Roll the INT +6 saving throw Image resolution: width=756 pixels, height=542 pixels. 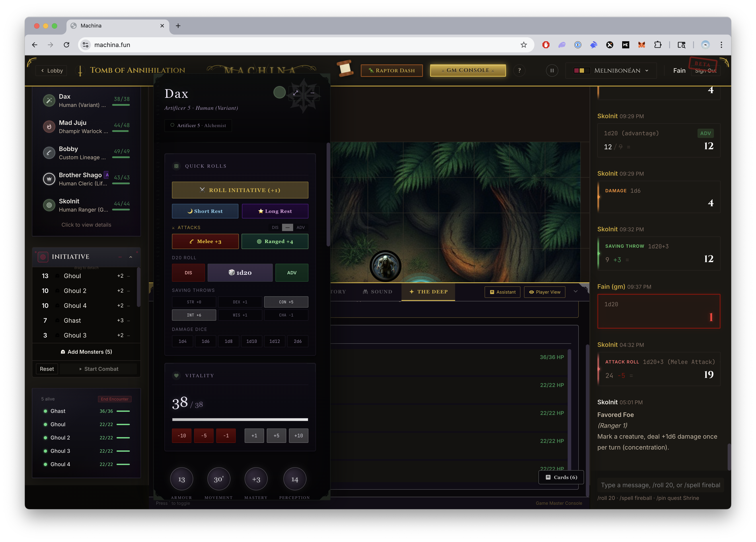(x=194, y=315)
